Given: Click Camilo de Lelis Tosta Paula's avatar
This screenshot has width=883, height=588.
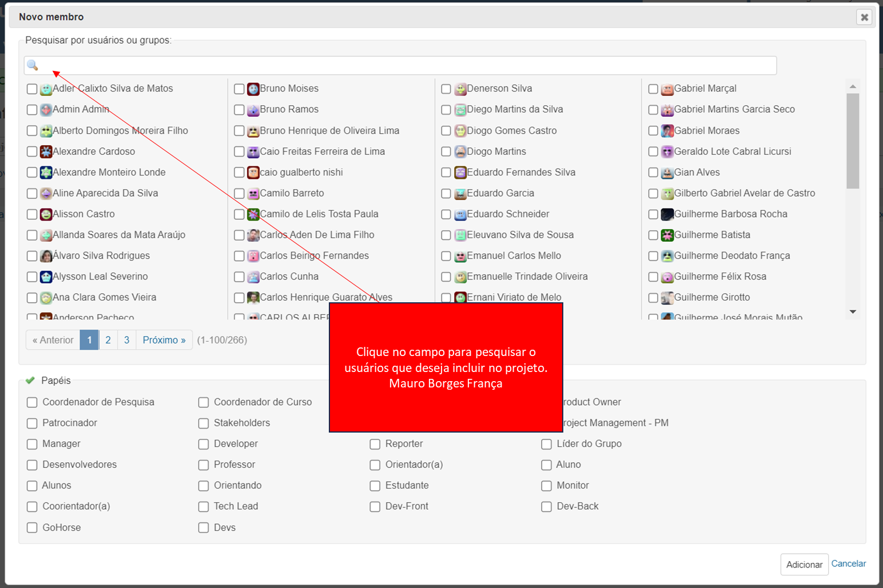Looking at the screenshot, I should click(253, 214).
